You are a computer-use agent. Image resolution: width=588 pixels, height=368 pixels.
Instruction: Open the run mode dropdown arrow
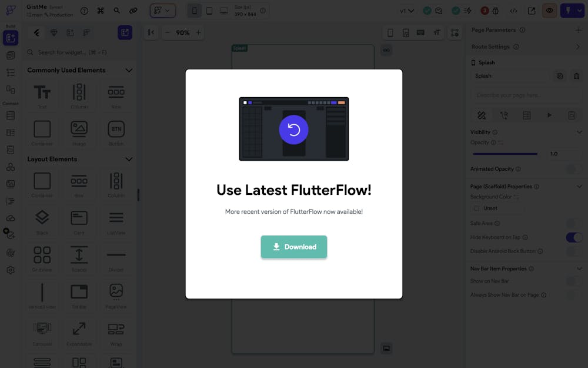pos(580,11)
